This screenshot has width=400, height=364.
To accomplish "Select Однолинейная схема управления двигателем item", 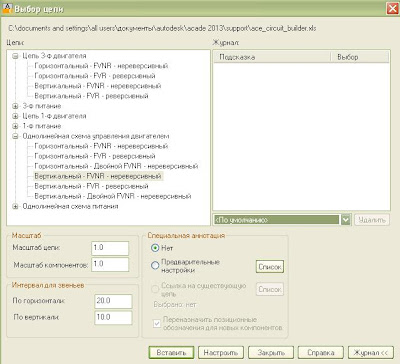I will [x=96, y=136].
